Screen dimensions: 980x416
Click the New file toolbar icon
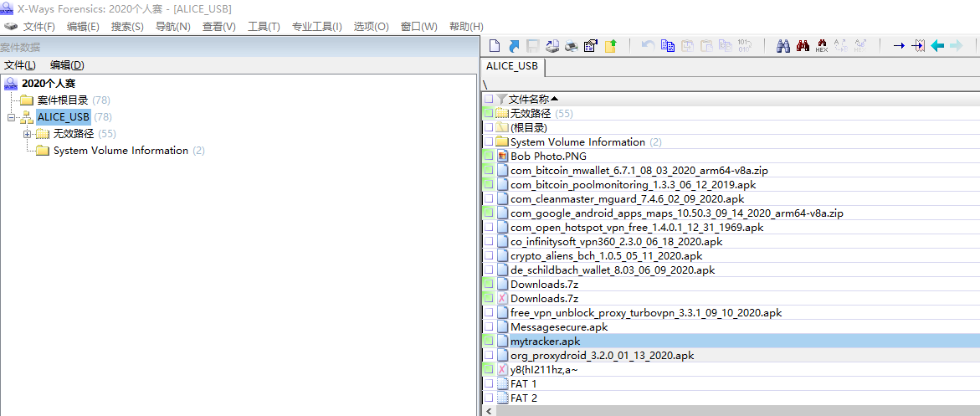point(495,46)
